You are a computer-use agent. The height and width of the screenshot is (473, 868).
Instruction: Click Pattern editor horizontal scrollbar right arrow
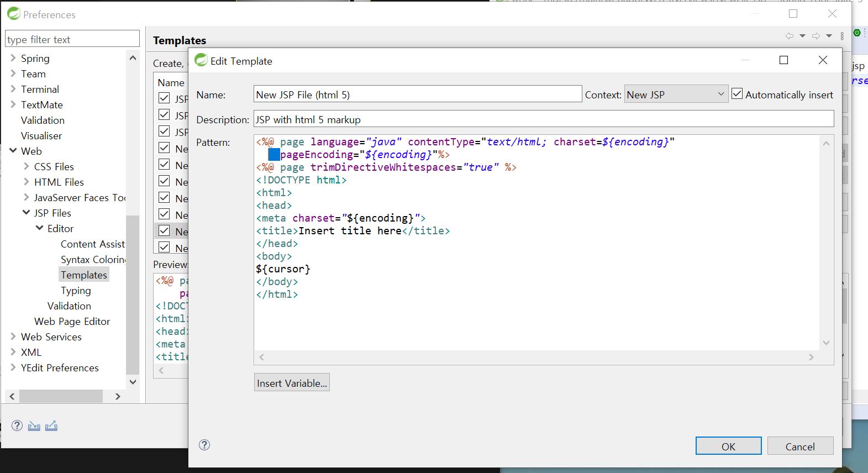click(811, 357)
